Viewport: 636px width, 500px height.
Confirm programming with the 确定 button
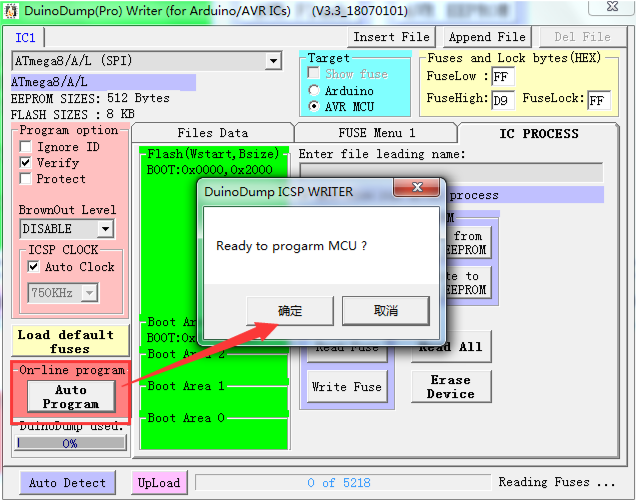[290, 311]
